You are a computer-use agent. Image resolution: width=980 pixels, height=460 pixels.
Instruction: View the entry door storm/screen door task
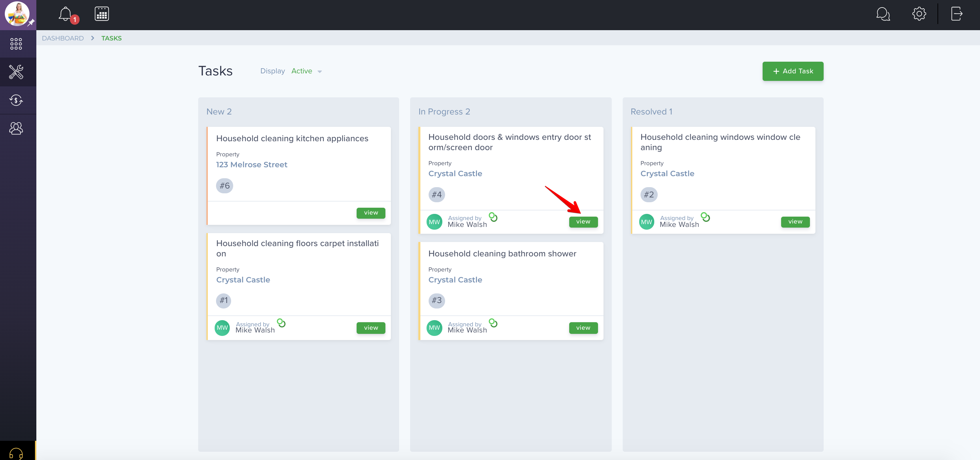click(x=583, y=222)
